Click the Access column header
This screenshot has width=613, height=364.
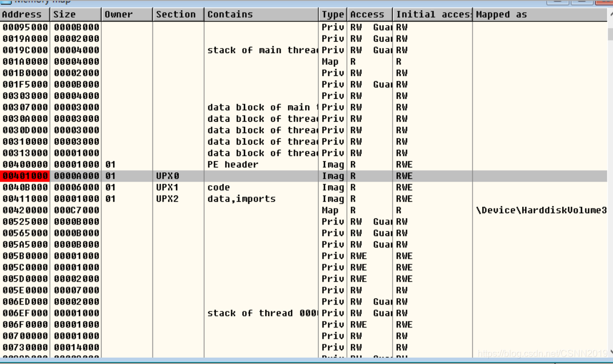point(370,14)
